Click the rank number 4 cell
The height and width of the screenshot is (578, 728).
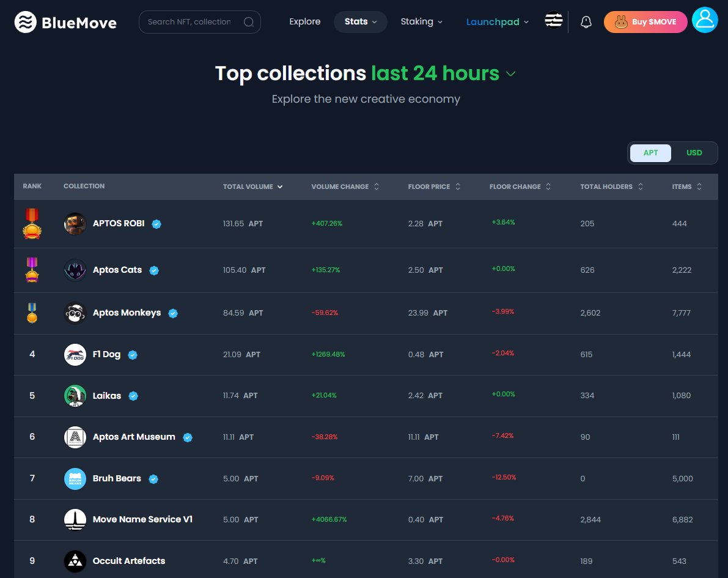(x=32, y=355)
